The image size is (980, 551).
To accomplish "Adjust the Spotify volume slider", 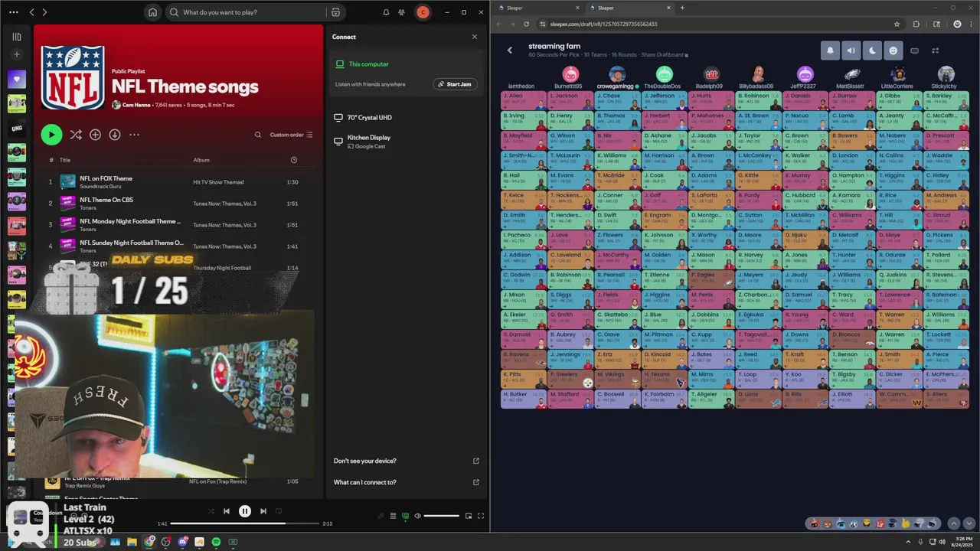I will pyautogui.click(x=442, y=516).
